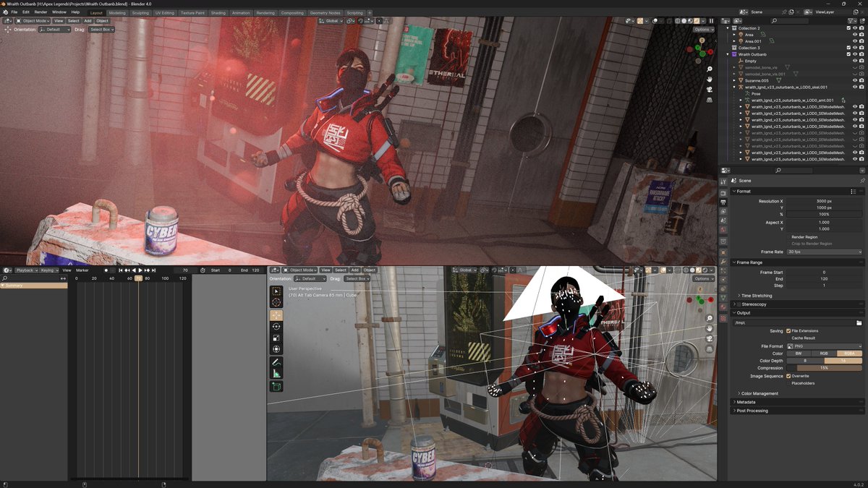Disable File Extensions checkbox
The height and width of the screenshot is (488, 868).
pyautogui.click(x=788, y=330)
